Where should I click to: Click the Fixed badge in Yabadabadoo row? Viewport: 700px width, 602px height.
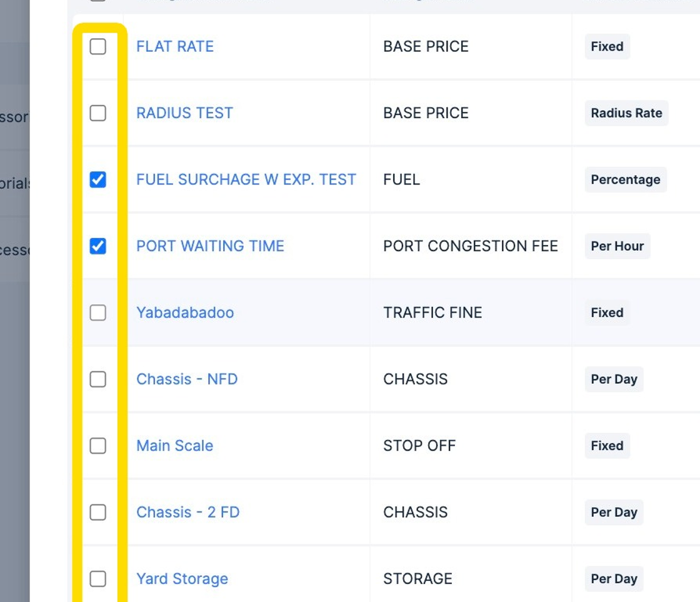[x=607, y=313]
